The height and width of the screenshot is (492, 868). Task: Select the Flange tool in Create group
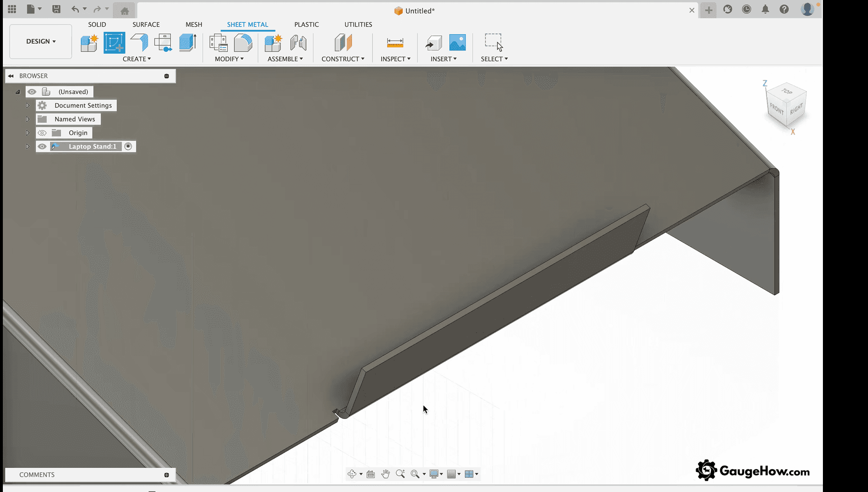tap(138, 42)
